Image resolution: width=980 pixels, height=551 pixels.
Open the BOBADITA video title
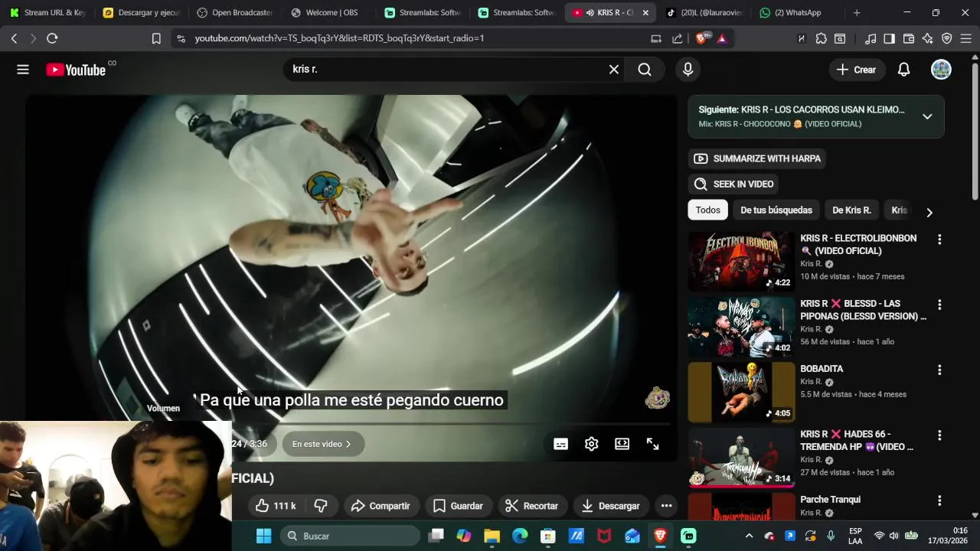(x=822, y=369)
